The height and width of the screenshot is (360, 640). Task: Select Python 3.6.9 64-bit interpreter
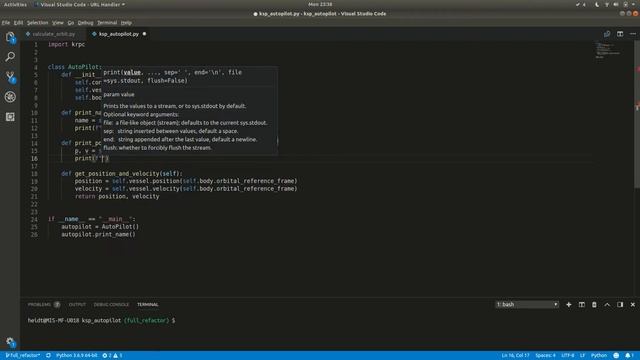(76, 356)
